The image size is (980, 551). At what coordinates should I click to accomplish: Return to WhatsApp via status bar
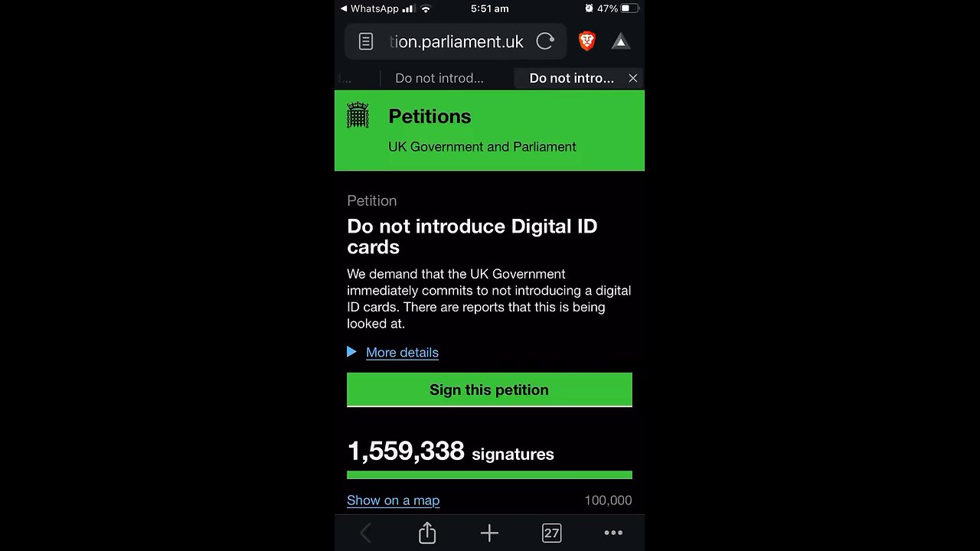[369, 8]
